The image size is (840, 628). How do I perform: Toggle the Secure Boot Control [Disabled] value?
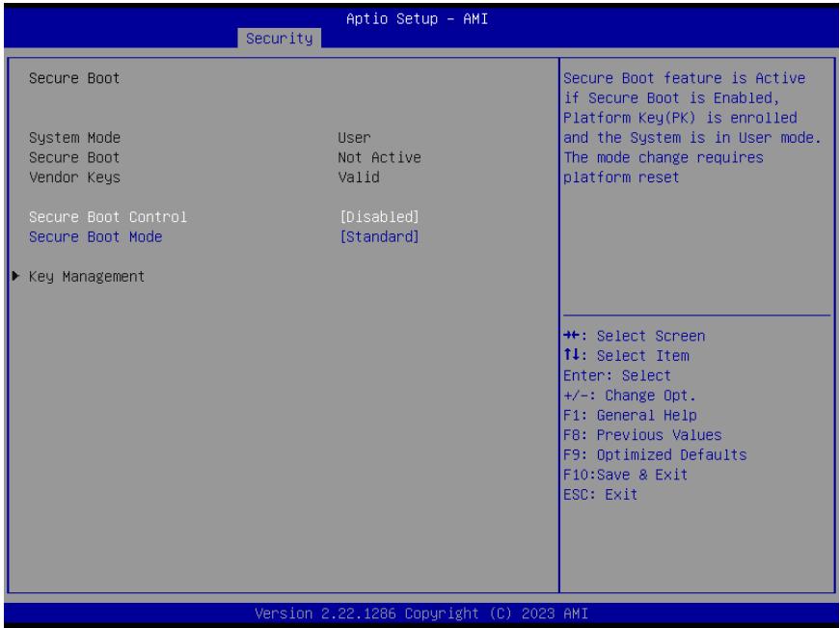379,216
